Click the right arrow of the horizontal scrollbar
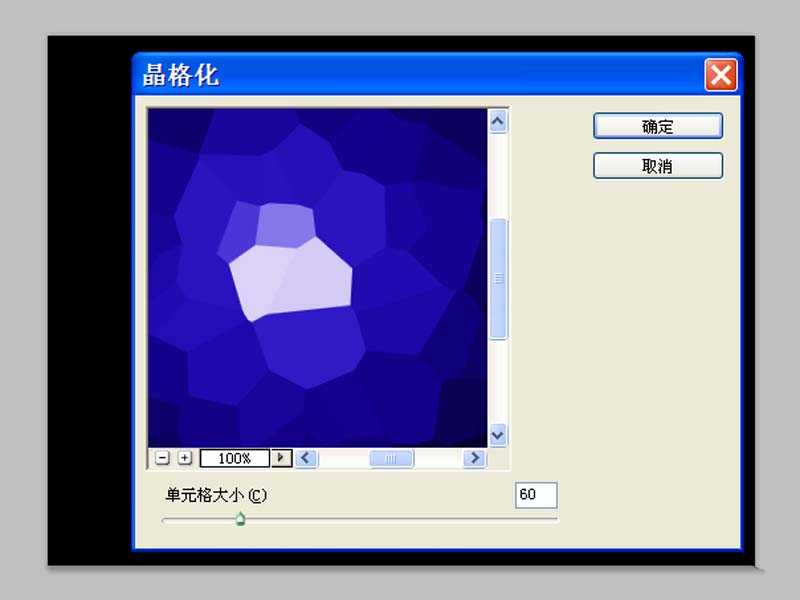The image size is (800, 600). click(473, 458)
